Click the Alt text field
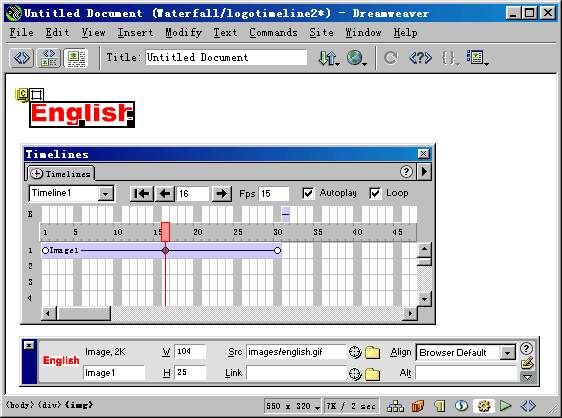 pyautogui.click(x=466, y=374)
